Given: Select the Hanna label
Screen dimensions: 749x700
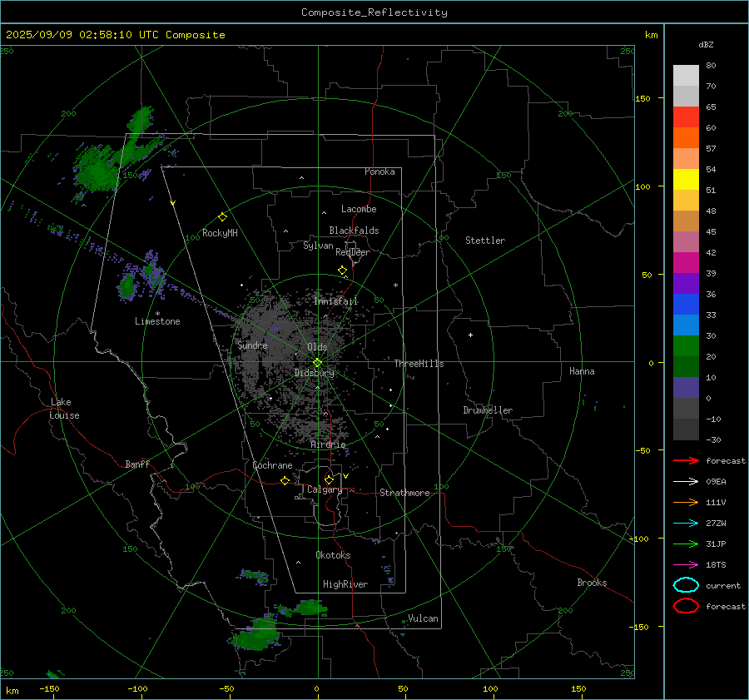Looking at the screenshot, I should click(582, 371).
